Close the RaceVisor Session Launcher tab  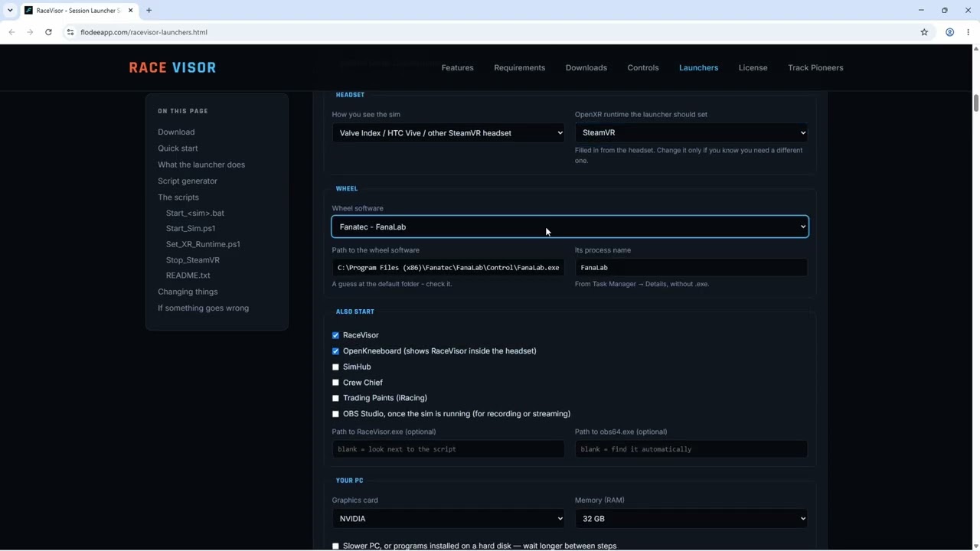(x=131, y=11)
